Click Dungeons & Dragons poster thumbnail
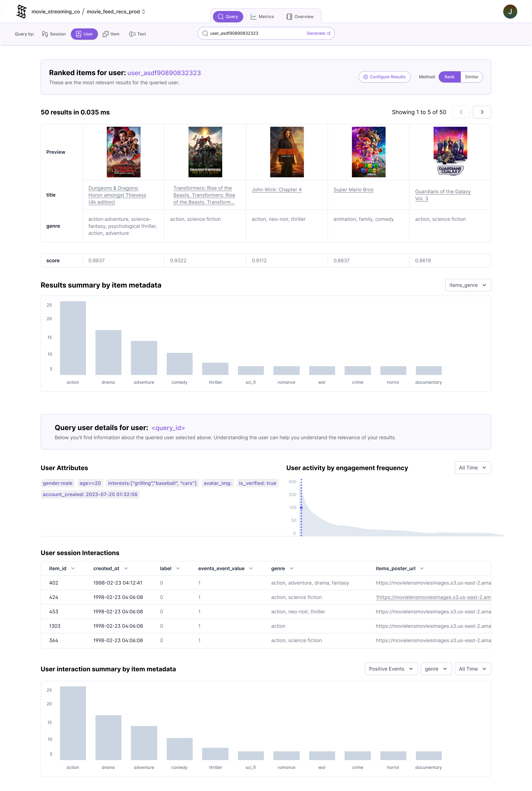 pyautogui.click(x=124, y=152)
